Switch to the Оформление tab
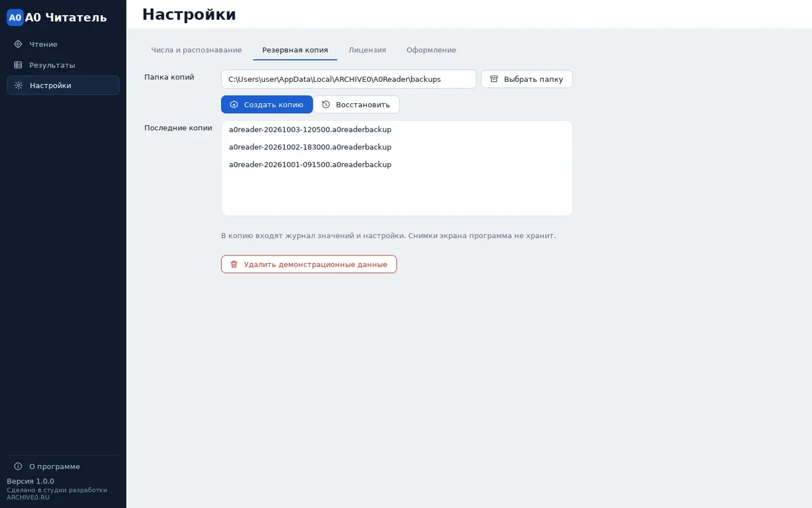The height and width of the screenshot is (508, 812). click(x=431, y=50)
